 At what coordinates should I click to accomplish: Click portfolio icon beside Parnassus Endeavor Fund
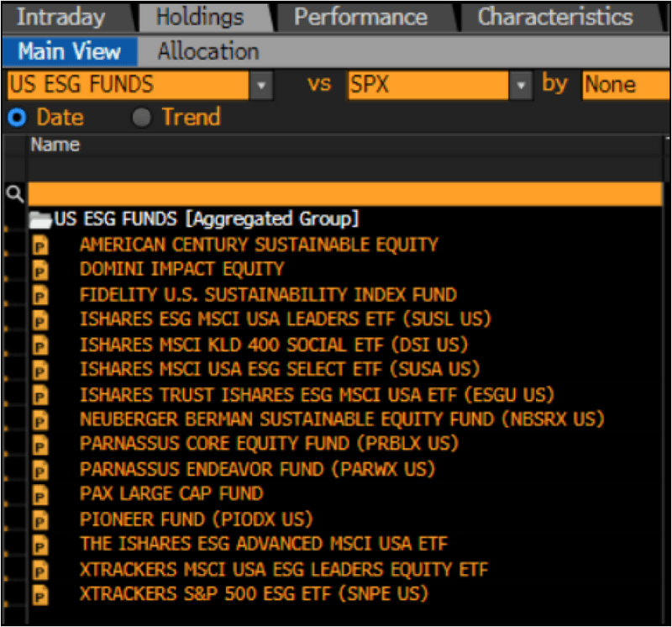click(x=39, y=471)
